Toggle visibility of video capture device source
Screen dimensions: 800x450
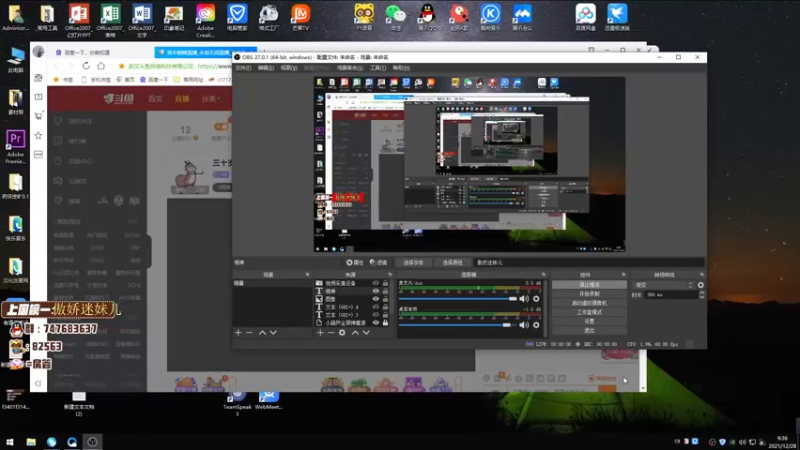tap(376, 283)
